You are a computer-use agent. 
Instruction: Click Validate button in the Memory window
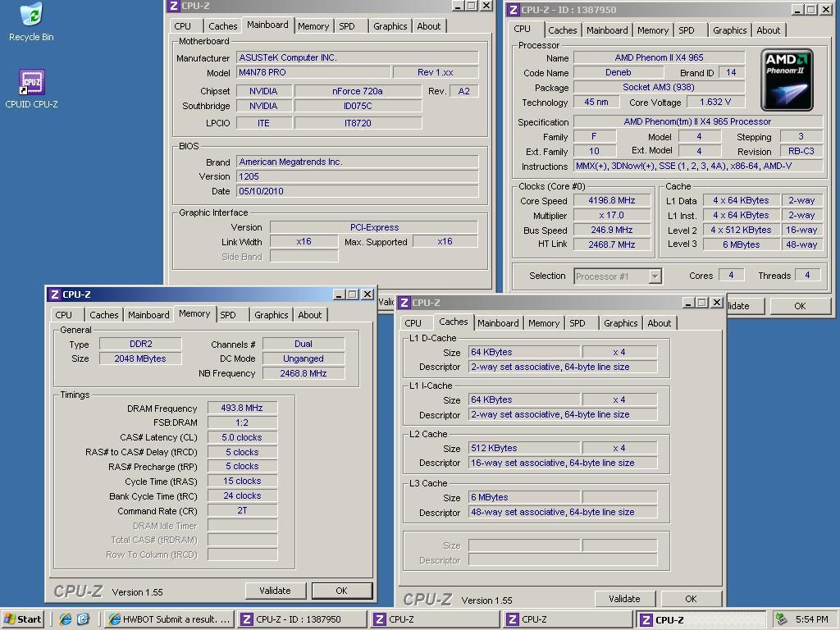click(x=275, y=591)
